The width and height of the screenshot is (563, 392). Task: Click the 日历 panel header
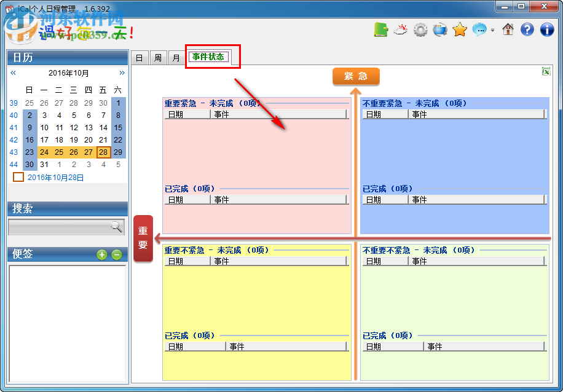(68, 57)
